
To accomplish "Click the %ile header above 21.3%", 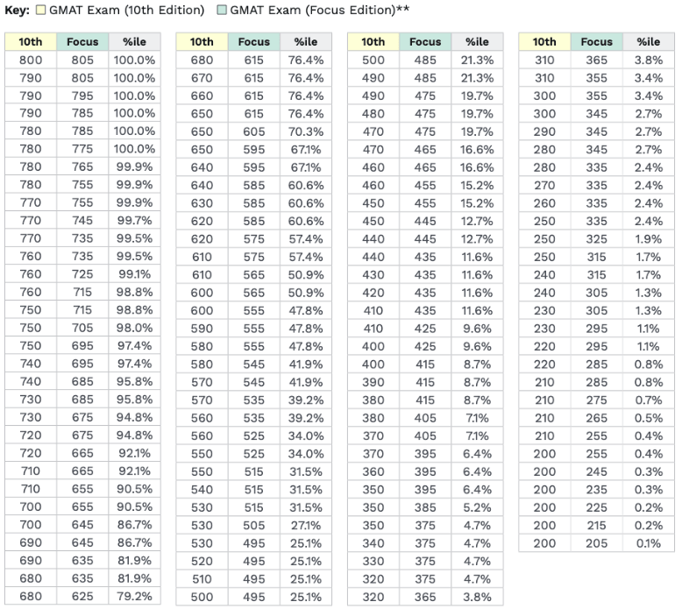I will (x=477, y=41).
